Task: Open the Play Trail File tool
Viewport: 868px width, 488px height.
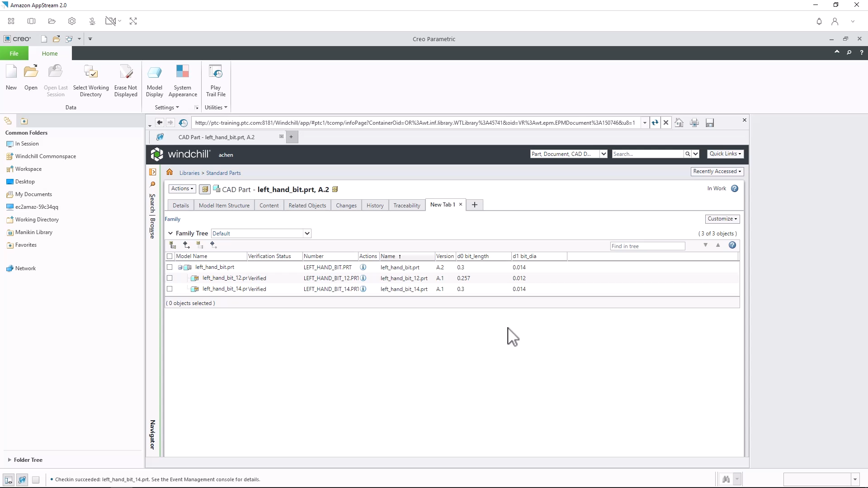Action: click(x=216, y=72)
